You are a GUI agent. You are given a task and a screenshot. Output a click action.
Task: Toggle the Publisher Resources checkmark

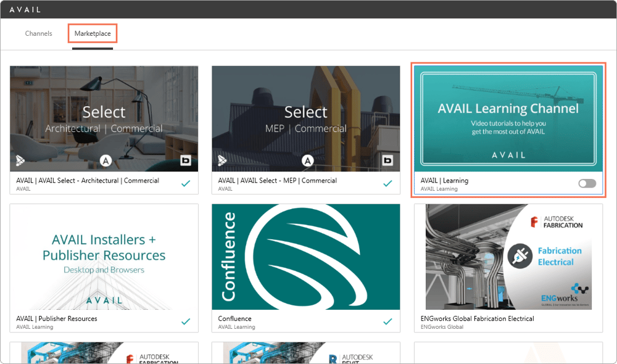186,321
